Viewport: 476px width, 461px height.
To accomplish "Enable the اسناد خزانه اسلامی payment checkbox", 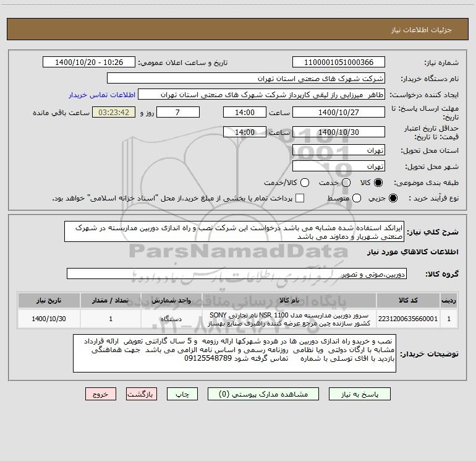I will coord(300,198).
